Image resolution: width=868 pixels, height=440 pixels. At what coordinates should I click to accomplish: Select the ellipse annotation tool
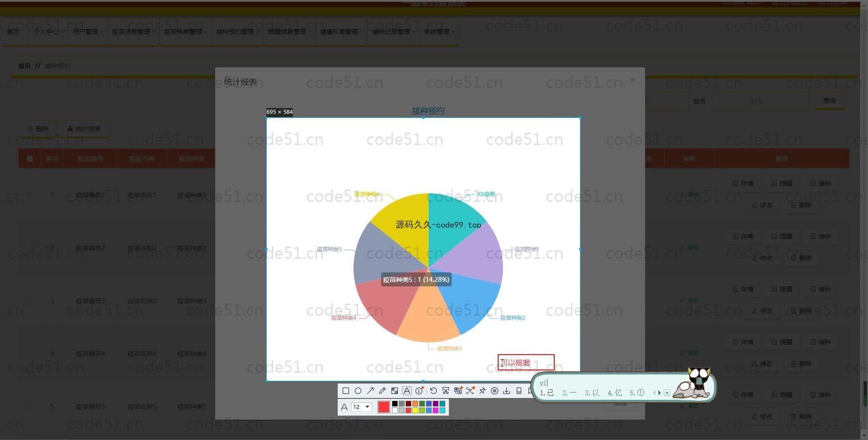tap(358, 391)
